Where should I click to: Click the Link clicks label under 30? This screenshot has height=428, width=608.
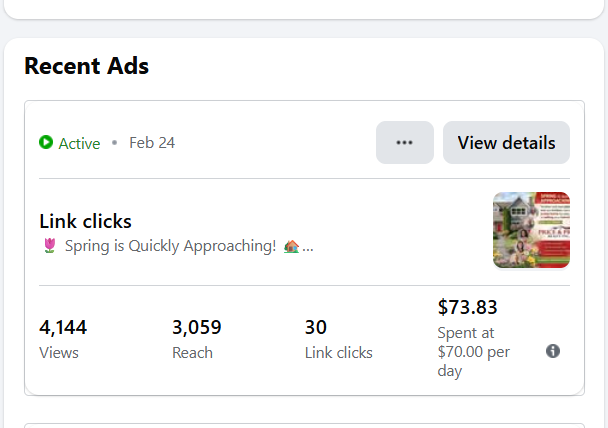339,352
